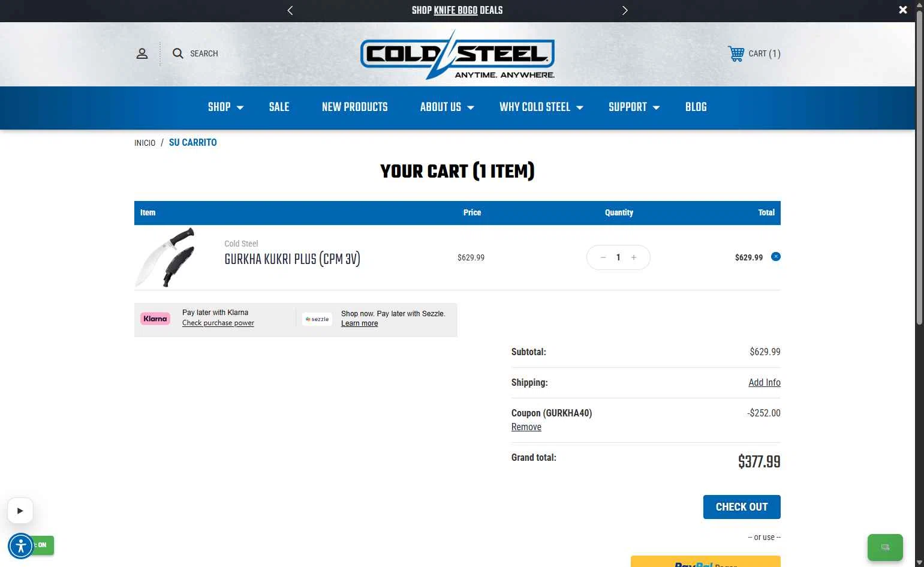Click Inicio breadcrumb link

coord(145,143)
